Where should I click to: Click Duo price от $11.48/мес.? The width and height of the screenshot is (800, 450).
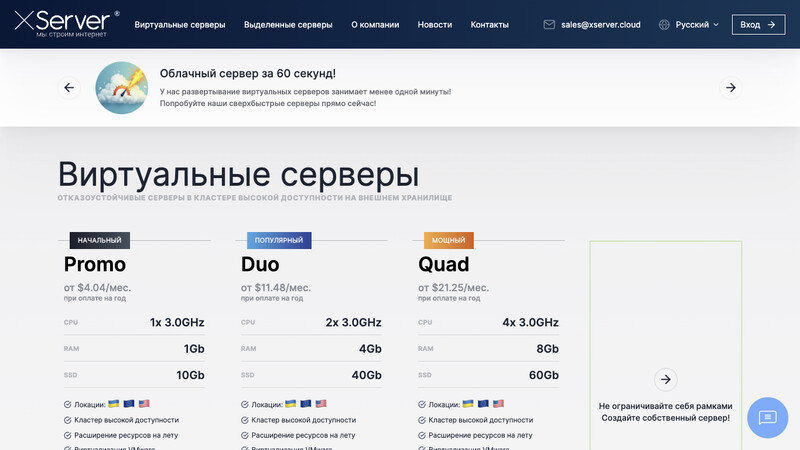276,288
